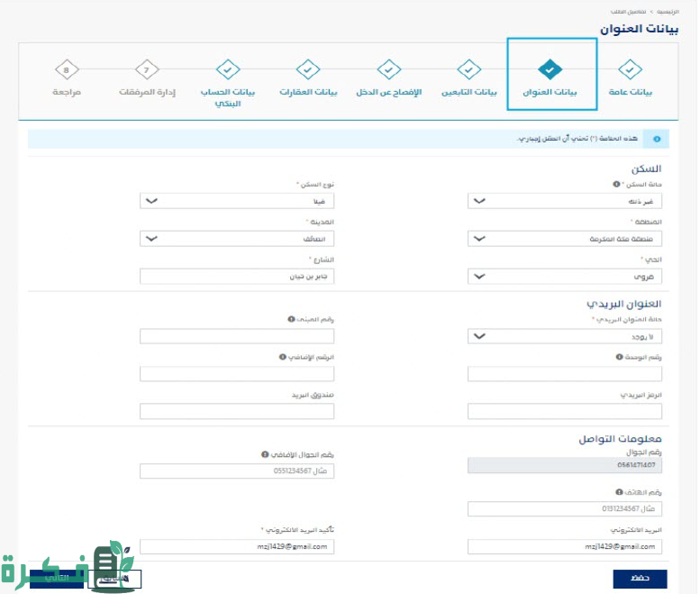Open the إدارة المرفقات step label
This screenshot has width=700, height=594.
point(147,92)
